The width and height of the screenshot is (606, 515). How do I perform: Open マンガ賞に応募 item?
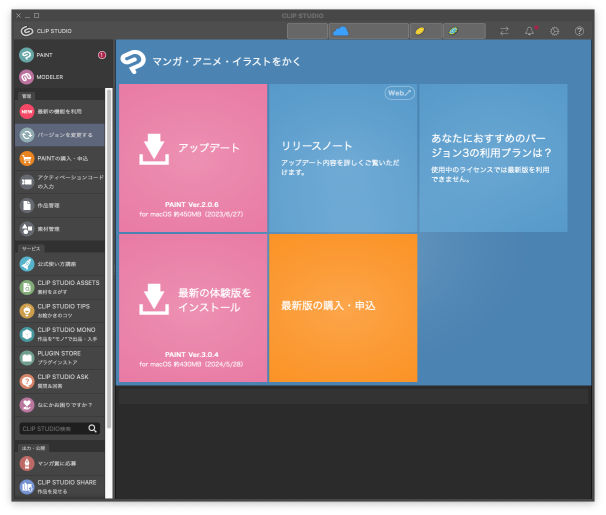[60, 463]
